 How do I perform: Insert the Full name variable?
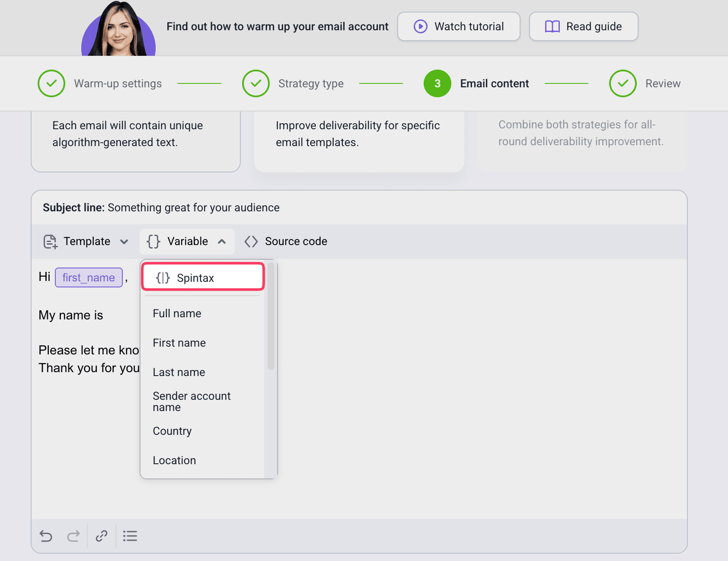(x=177, y=313)
